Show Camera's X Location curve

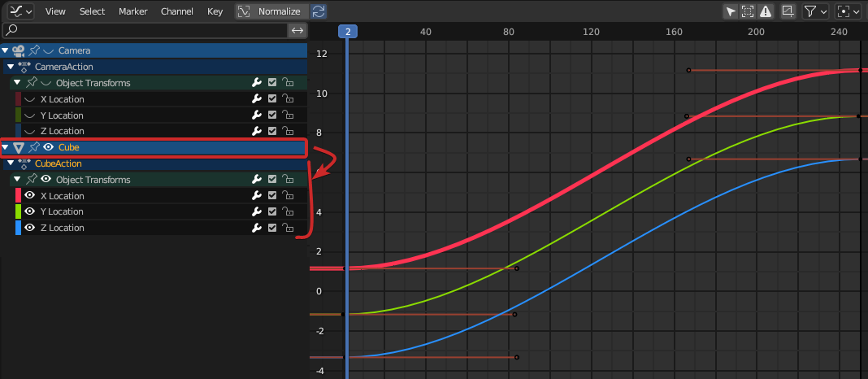(x=30, y=100)
